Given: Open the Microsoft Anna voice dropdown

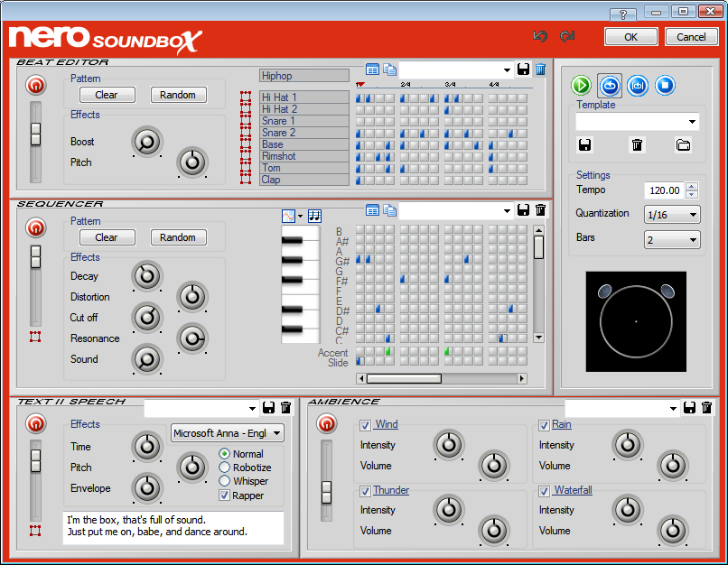Looking at the screenshot, I should [x=228, y=433].
